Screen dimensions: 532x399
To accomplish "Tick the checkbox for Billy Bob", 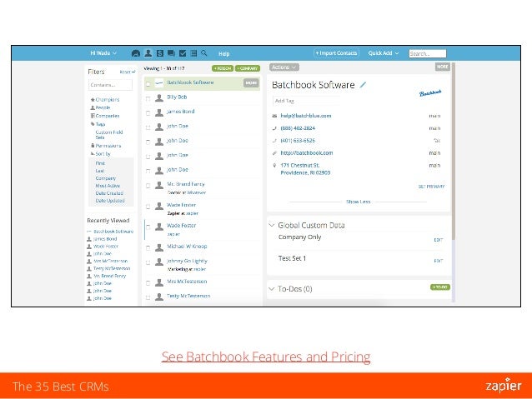I will (148, 98).
